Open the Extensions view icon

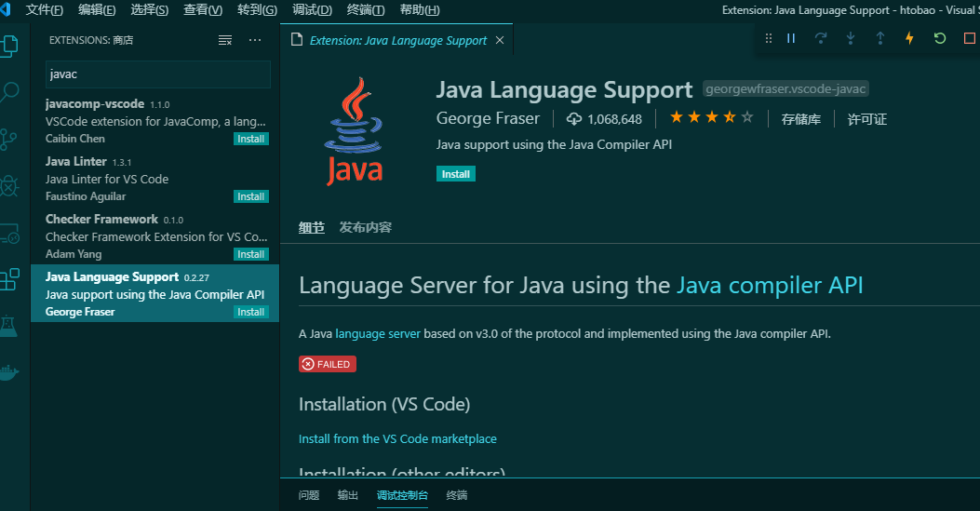point(9,279)
